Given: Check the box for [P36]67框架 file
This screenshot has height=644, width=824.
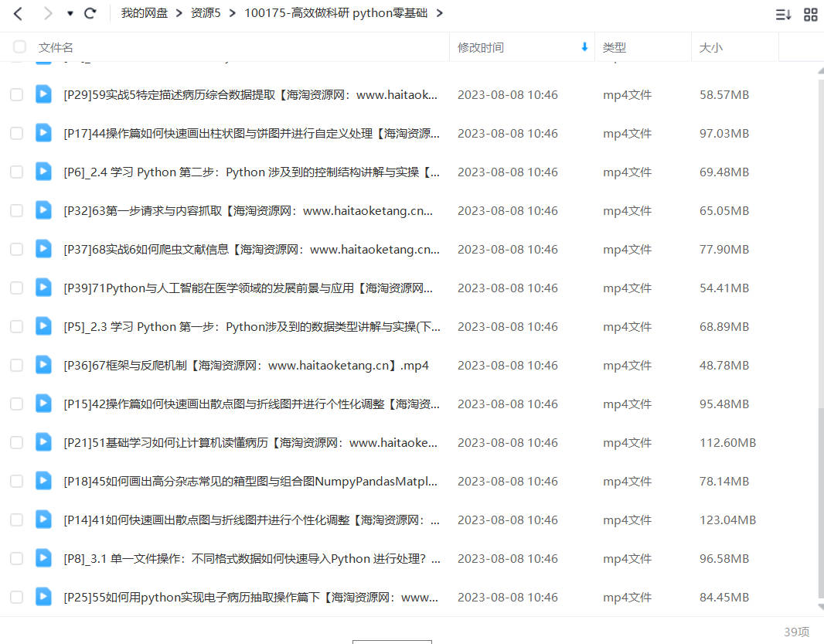Looking at the screenshot, I should tap(17, 365).
